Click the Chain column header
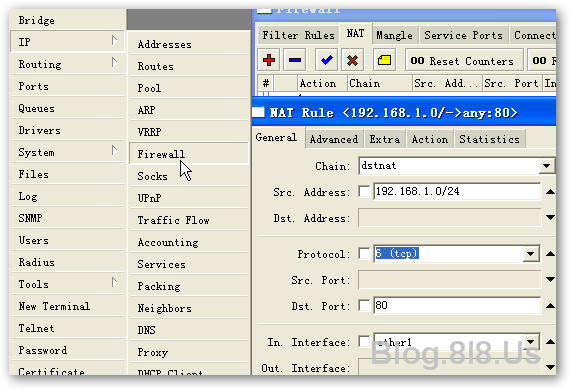Screen dimensions: 571x390 379,83
